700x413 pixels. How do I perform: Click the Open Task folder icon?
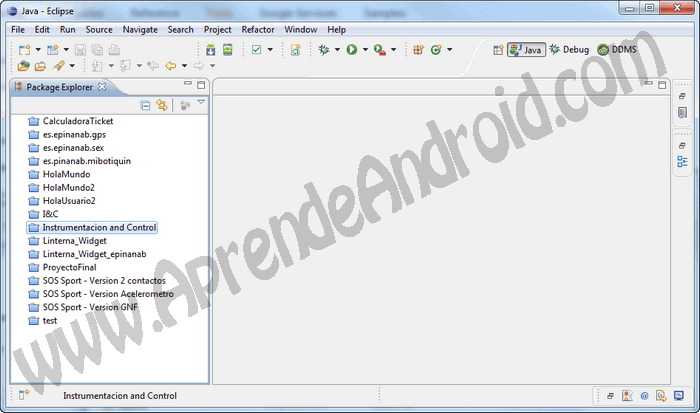coord(40,66)
